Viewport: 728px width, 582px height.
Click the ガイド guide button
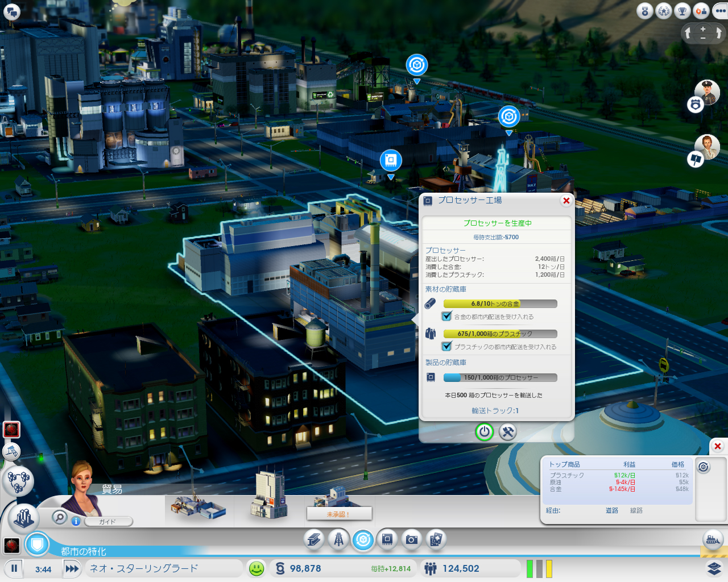108,521
